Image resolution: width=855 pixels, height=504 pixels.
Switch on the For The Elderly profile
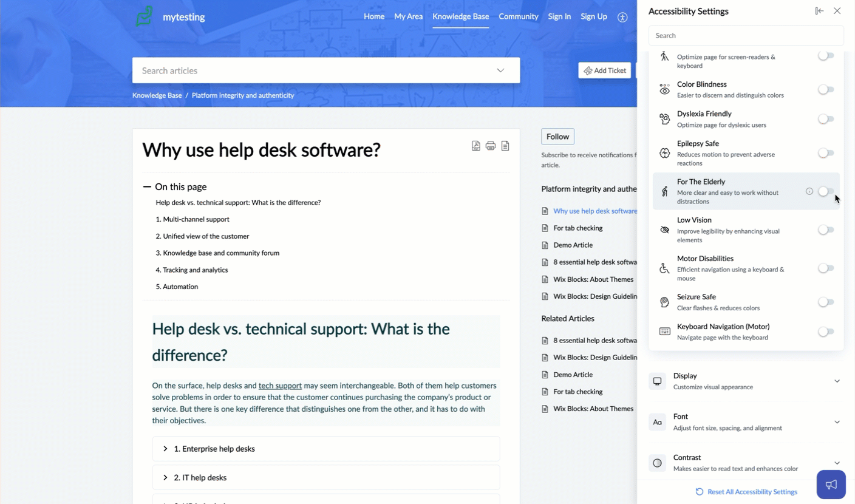[x=826, y=191]
